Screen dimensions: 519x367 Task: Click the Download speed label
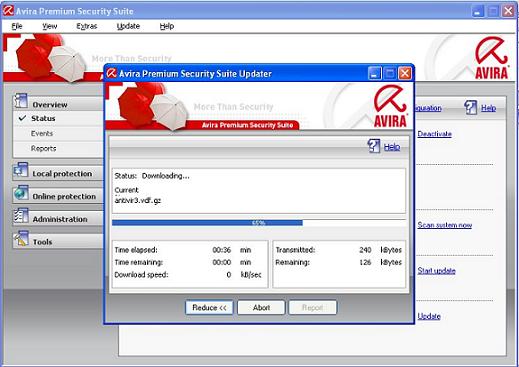(x=141, y=275)
